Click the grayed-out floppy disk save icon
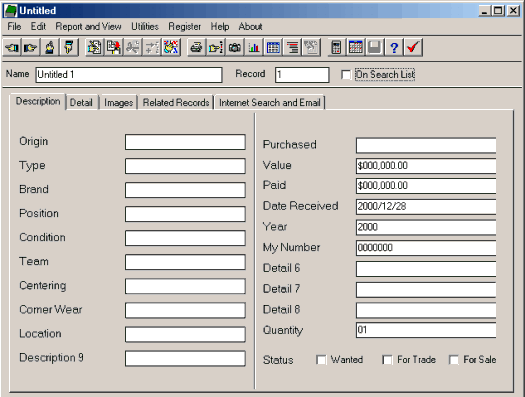The height and width of the screenshot is (397, 525). pyautogui.click(x=375, y=48)
